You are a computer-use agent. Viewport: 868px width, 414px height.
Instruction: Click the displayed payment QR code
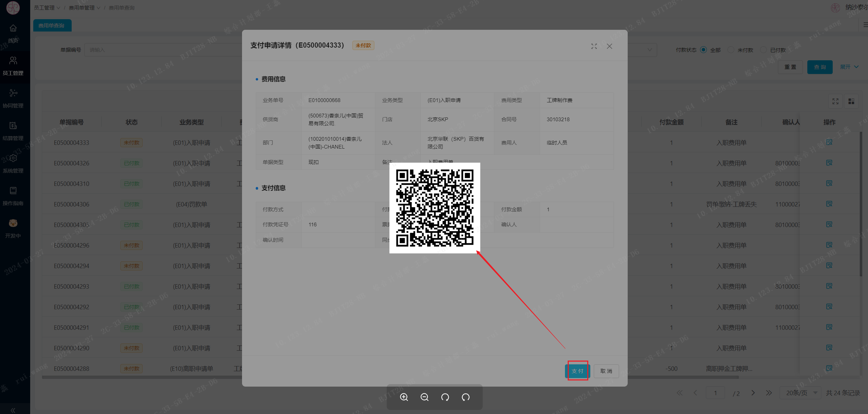pyautogui.click(x=435, y=208)
